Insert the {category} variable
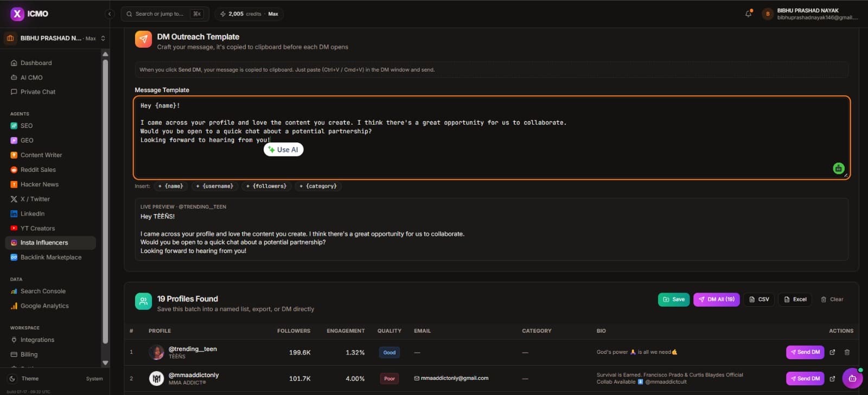The height and width of the screenshot is (395, 868). click(x=318, y=186)
